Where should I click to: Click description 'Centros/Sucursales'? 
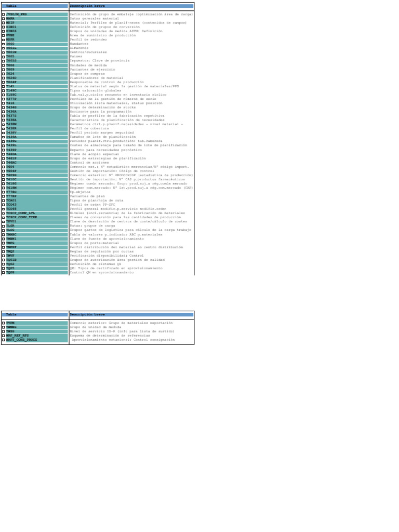pyautogui.click(x=88, y=52)
